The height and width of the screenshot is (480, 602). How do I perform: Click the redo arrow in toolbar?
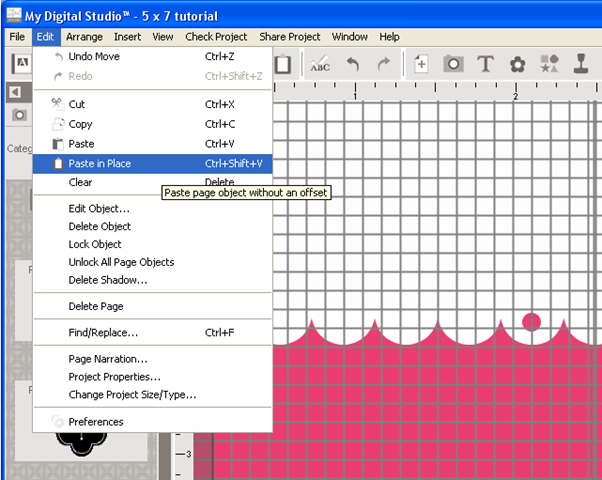383,64
